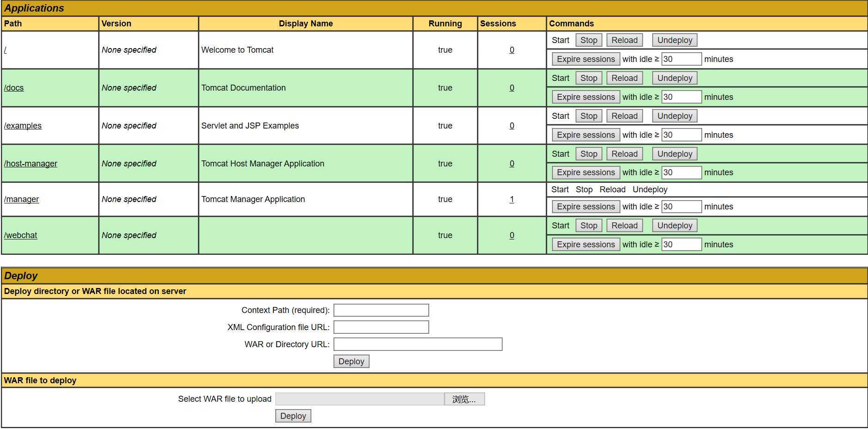This screenshot has height=429, width=868.
Task: Click idle minutes field for root application
Action: tap(682, 59)
